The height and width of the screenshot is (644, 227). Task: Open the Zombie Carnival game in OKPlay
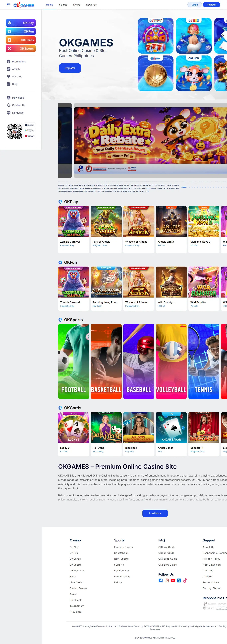74,229
